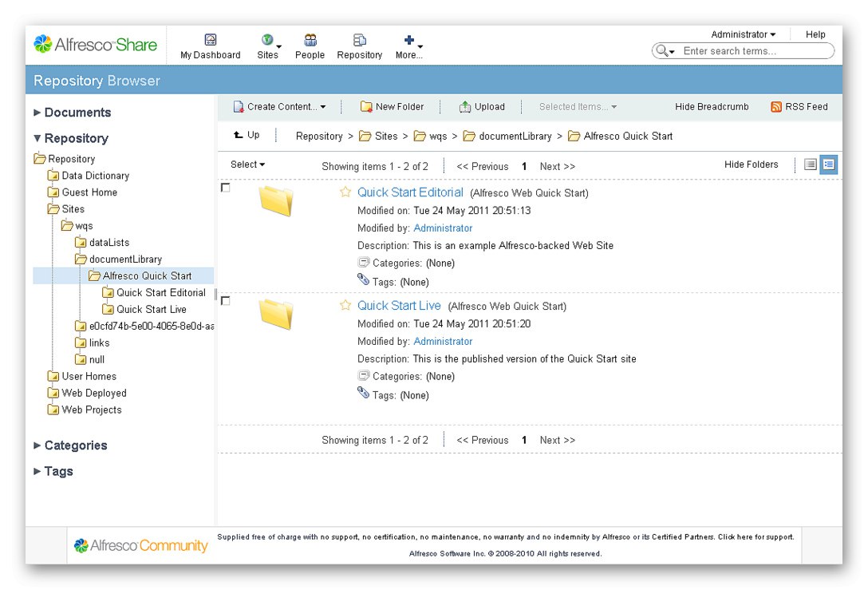The width and height of the screenshot is (868, 590).
Task: Click the Sites folder icon in breadcrumb
Action: [x=365, y=137]
